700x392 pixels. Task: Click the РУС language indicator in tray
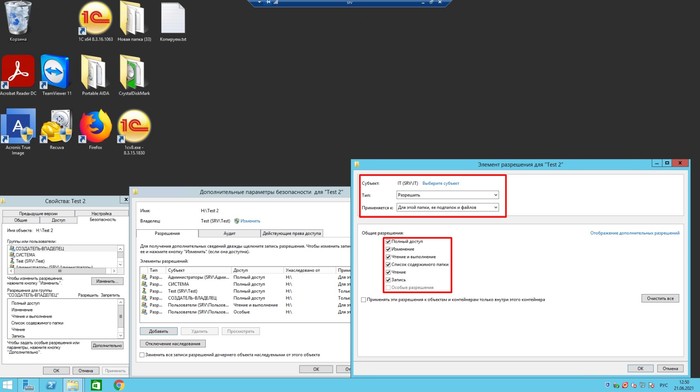pos(663,385)
